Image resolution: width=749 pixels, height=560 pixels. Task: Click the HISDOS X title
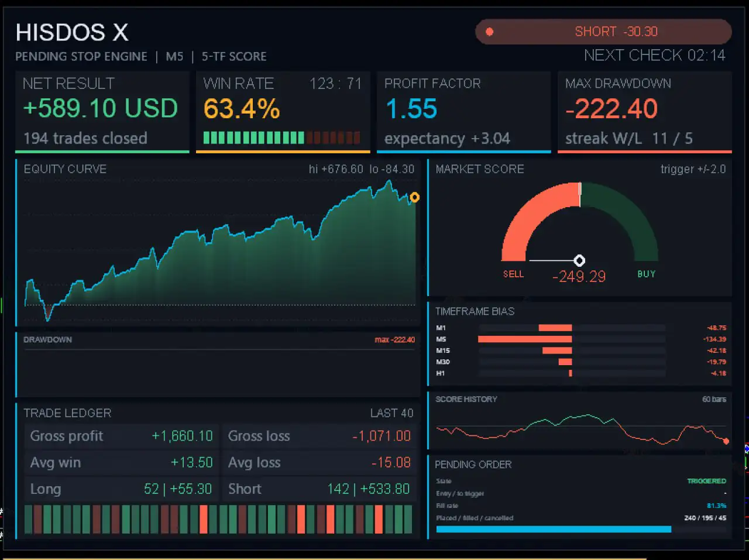(72, 32)
